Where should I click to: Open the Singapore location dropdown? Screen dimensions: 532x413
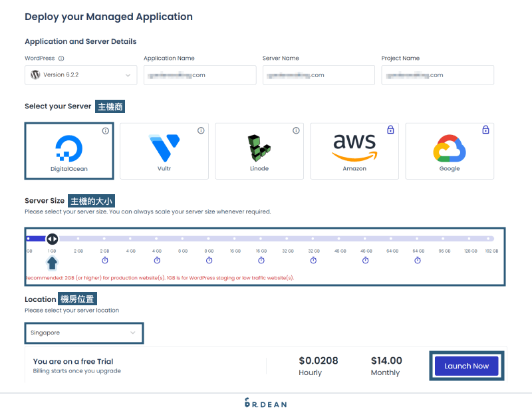pyautogui.click(x=84, y=333)
